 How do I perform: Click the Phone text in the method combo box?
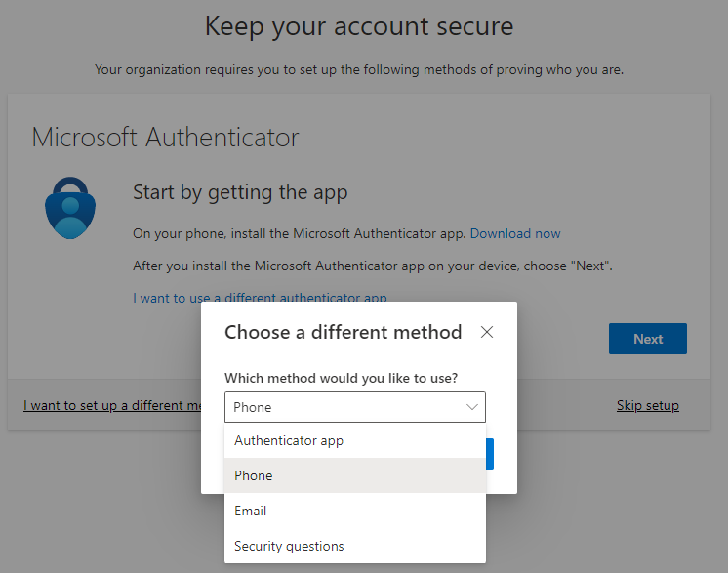pos(253,407)
